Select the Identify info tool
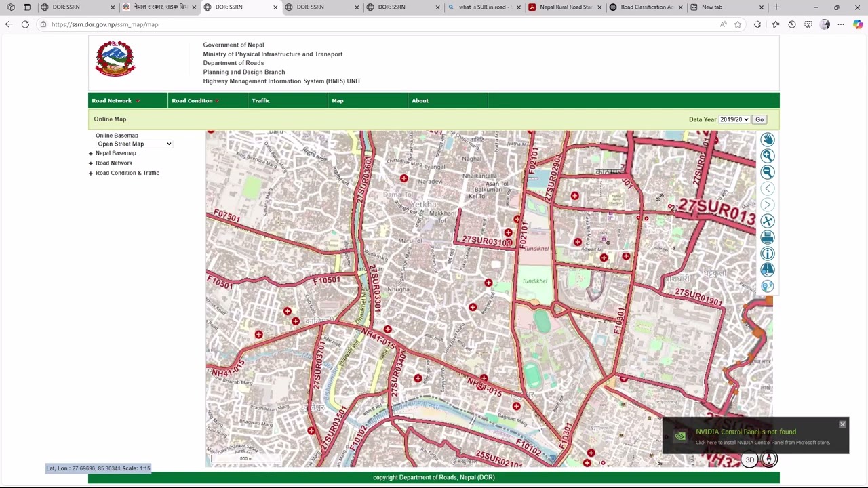This screenshot has width=868, height=488. [x=768, y=253]
